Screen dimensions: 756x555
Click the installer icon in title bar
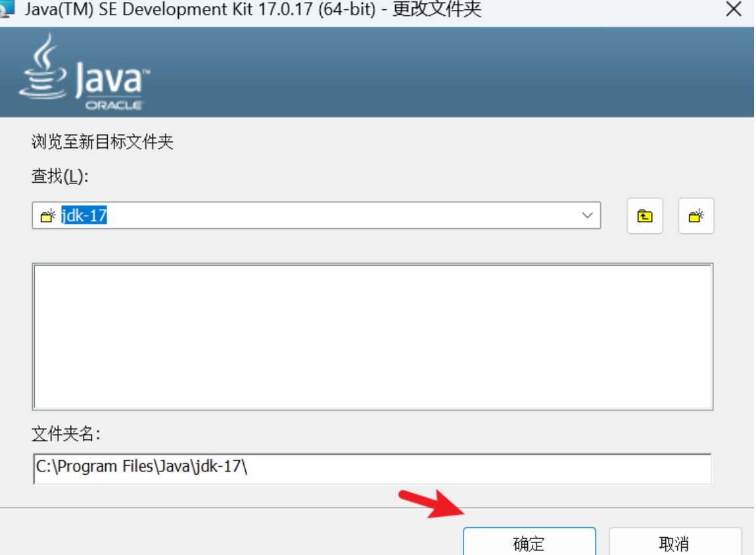pos(7,8)
